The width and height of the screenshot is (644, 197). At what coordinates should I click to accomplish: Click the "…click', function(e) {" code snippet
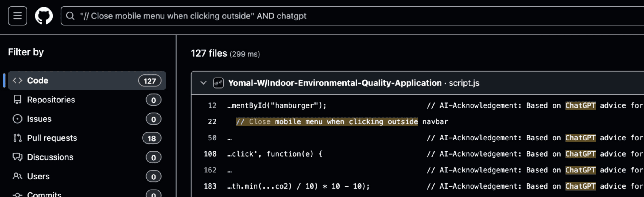click(275, 154)
